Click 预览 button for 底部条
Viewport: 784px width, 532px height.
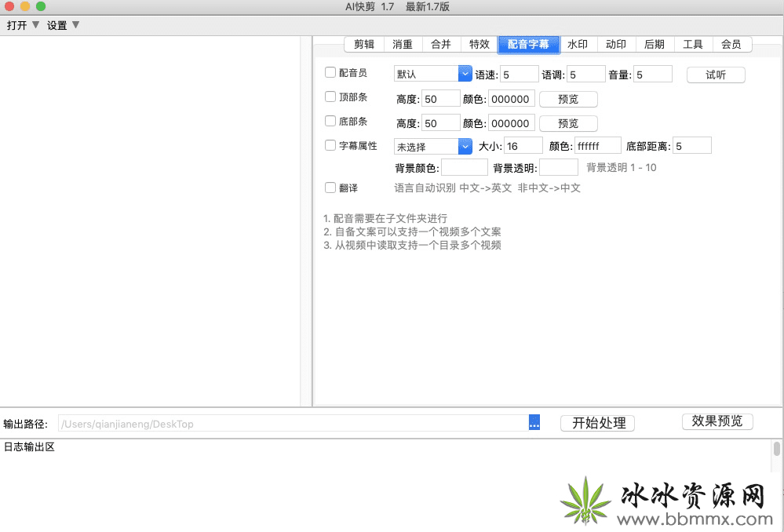(568, 123)
